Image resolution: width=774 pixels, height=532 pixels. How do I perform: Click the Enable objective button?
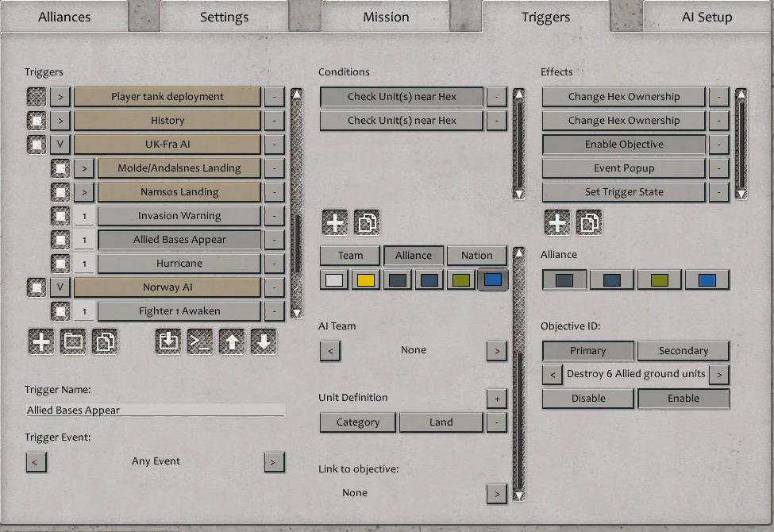click(684, 398)
